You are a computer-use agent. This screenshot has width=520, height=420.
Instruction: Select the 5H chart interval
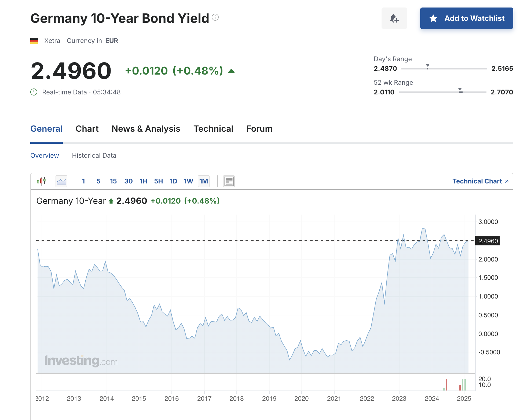click(158, 181)
